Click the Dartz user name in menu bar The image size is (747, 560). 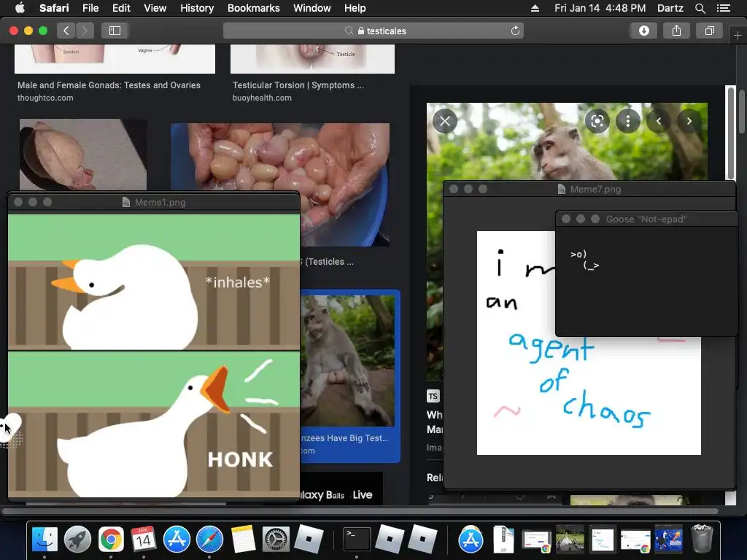tap(670, 8)
